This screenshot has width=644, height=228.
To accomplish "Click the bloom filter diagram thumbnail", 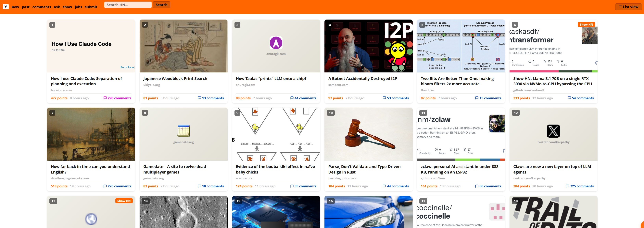I will coord(461,46).
